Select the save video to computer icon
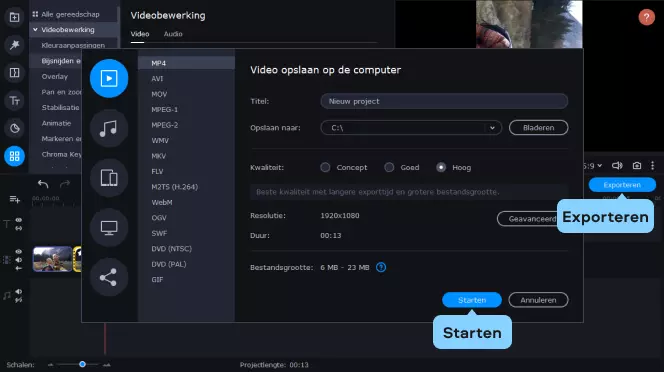Viewport: 664px width, 372px height. [x=109, y=78]
